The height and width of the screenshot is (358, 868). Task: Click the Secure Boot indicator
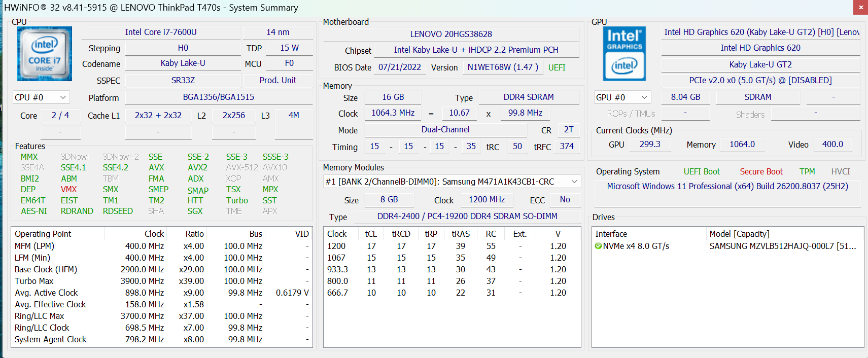[x=761, y=172]
